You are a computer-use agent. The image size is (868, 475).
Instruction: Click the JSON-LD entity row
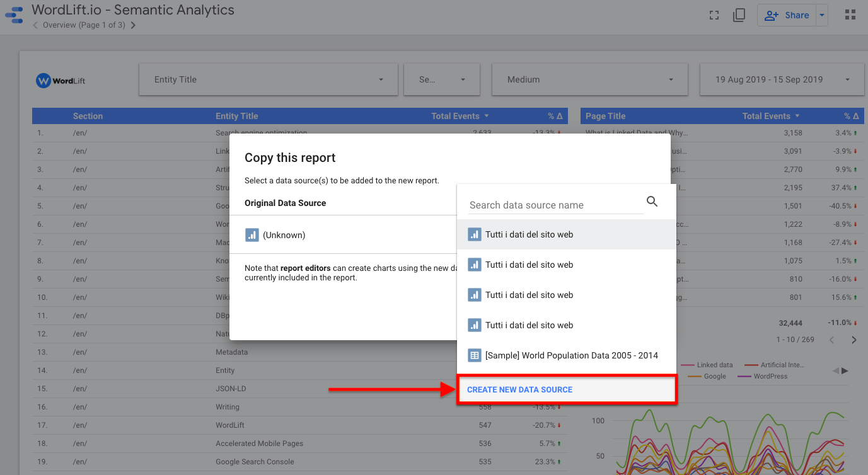tap(300, 389)
